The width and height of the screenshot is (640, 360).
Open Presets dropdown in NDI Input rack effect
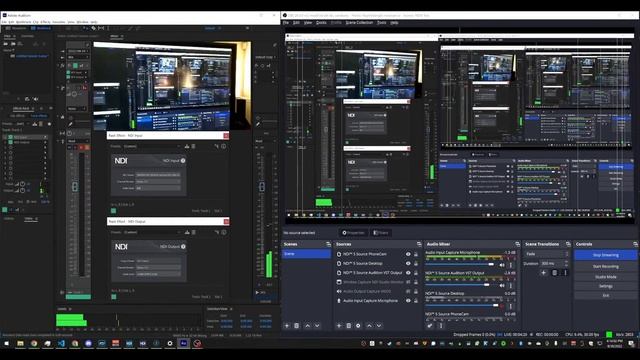tap(152, 146)
